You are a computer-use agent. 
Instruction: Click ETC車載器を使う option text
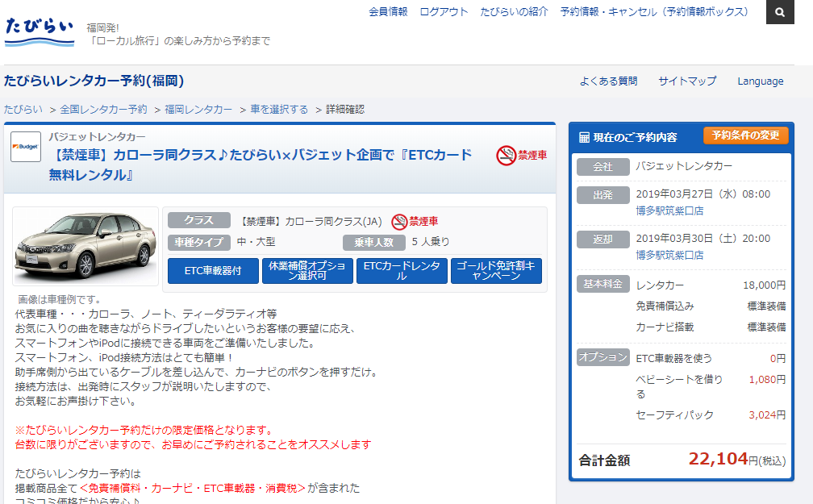point(674,358)
